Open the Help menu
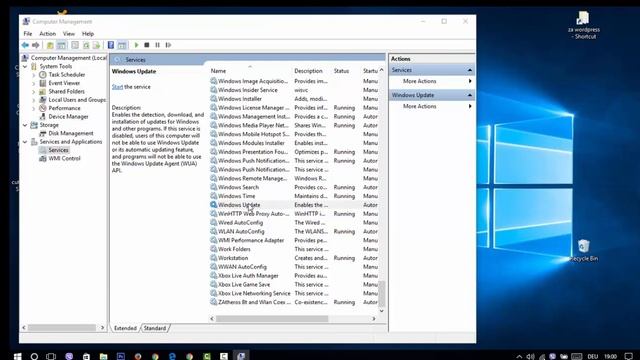 pyautogui.click(x=88, y=33)
